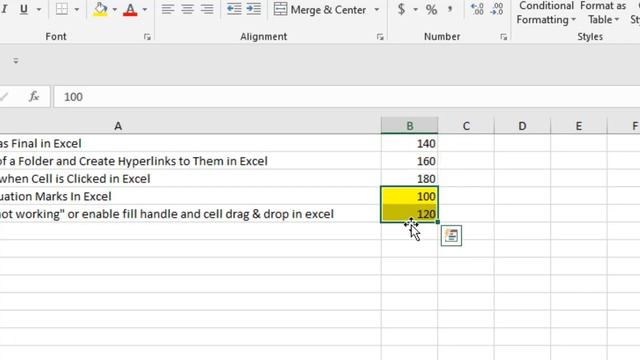Apply yellow Fill Color bucket
The height and width of the screenshot is (360, 640).
[x=100, y=9]
